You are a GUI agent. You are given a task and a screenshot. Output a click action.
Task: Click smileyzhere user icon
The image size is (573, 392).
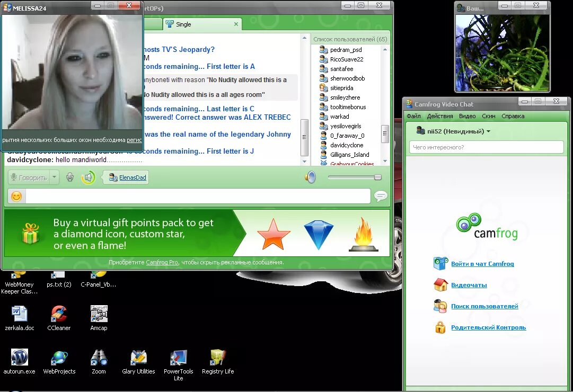(x=323, y=97)
